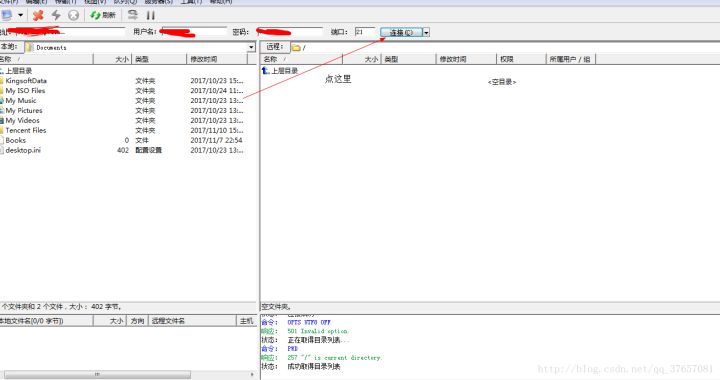Click the Documents folder icon in local path

30,47
